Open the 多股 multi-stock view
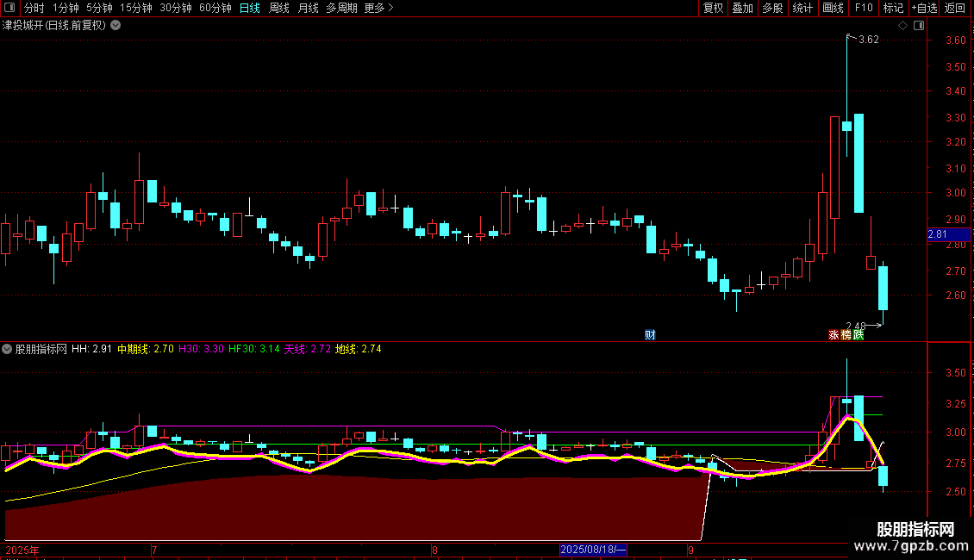The image size is (974, 560). pyautogui.click(x=772, y=8)
